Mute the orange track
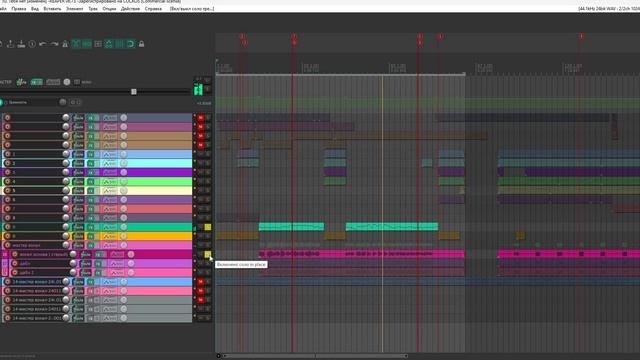 (x=200, y=236)
